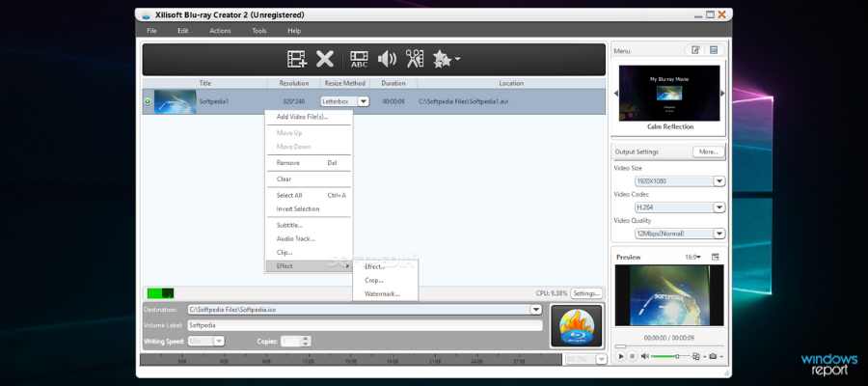Screen dimensions: 868x386
Task: Click the Calm Reflection menu thumbnail
Action: [x=669, y=93]
